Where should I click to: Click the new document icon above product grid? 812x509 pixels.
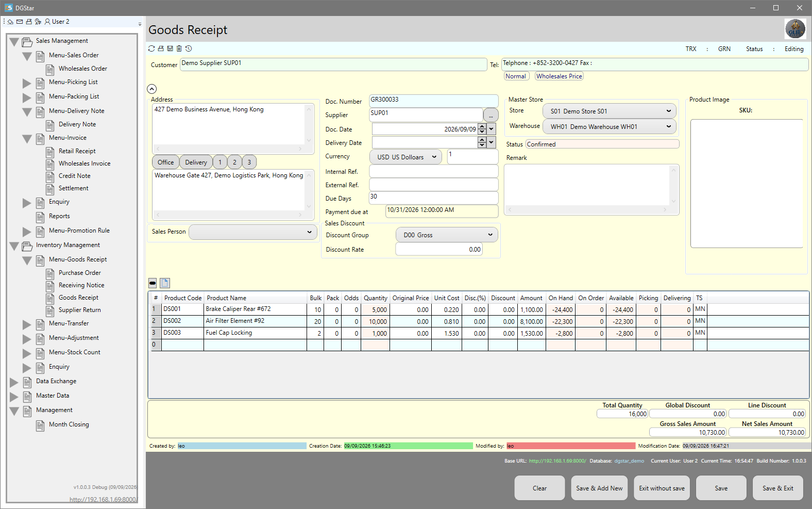165,283
